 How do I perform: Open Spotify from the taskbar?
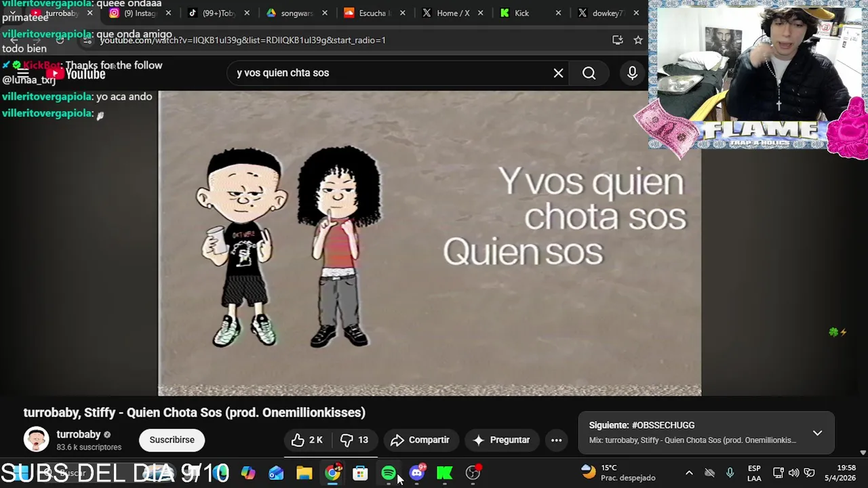[x=389, y=472]
